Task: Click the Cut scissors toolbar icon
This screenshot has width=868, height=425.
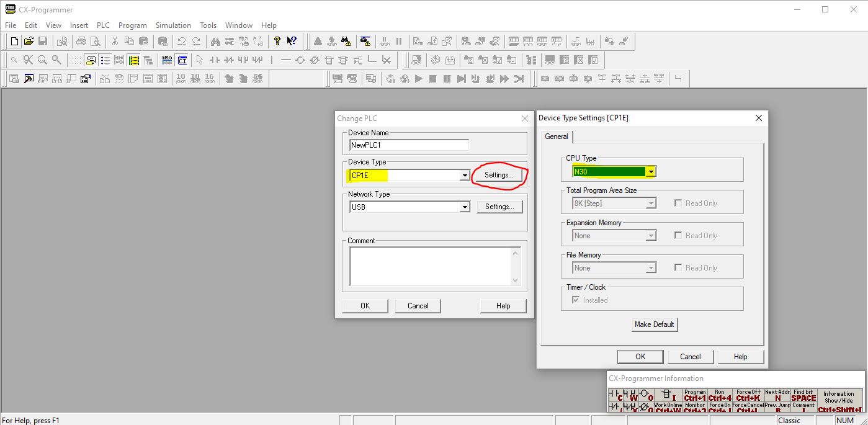Action: tap(115, 42)
